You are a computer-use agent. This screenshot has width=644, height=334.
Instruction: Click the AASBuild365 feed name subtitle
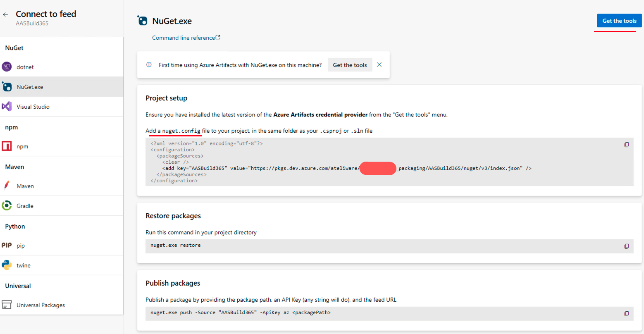32,23
